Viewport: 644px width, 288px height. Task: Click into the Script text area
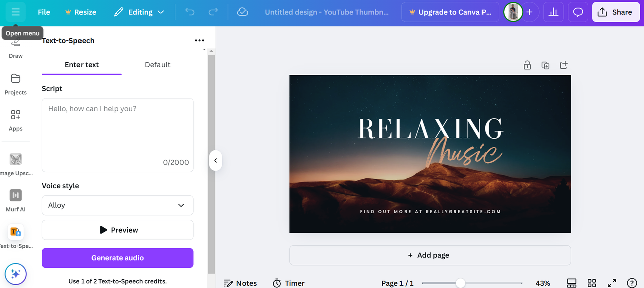pos(118,135)
